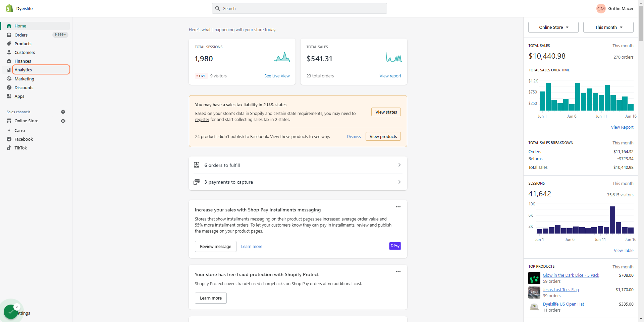Expand the 6 orders to fulfill row

point(298,165)
